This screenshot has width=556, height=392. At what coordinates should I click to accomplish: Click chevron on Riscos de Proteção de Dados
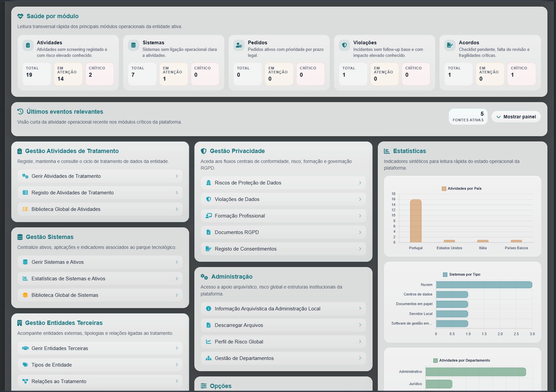[360, 183]
